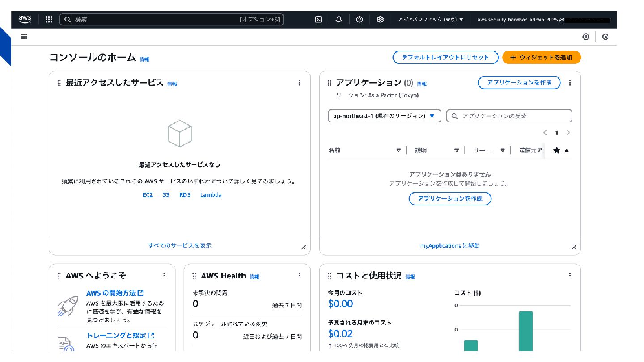Click myApplications に移動 link

[x=450, y=245]
